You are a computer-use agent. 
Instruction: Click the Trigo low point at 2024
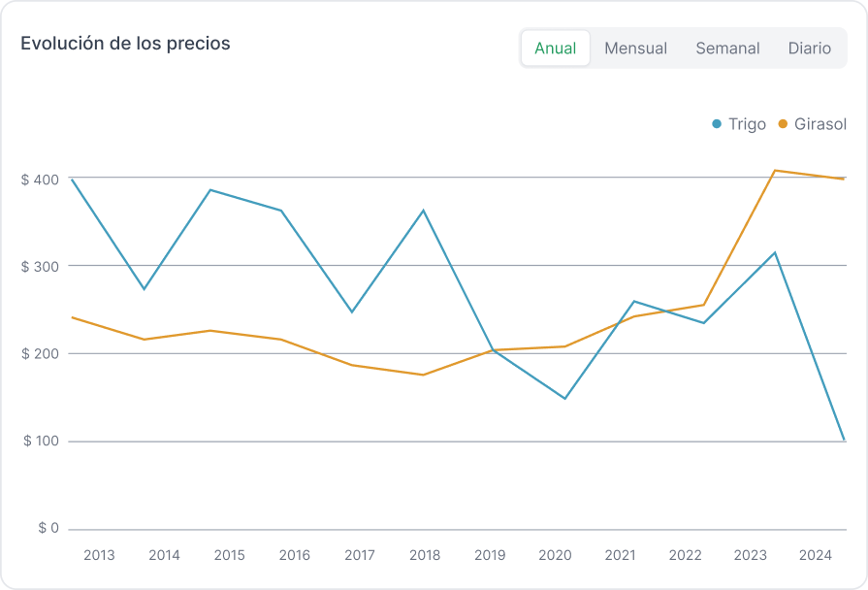tap(844, 440)
